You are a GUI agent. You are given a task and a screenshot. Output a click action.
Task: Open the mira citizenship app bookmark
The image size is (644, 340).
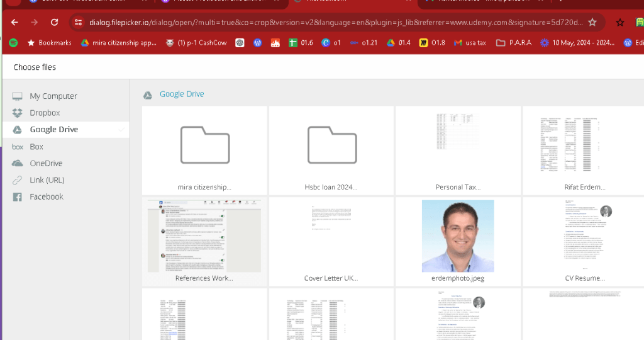tap(119, 43)
